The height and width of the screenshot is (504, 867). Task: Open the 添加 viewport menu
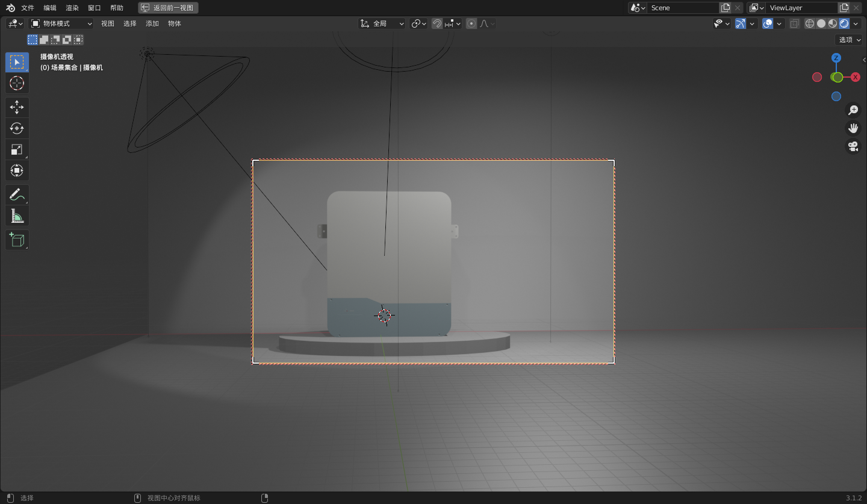click(x=152, y=23)
